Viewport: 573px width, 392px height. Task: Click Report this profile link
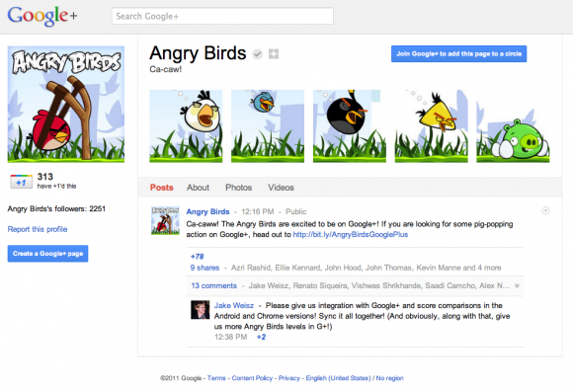tap(38, 229)
